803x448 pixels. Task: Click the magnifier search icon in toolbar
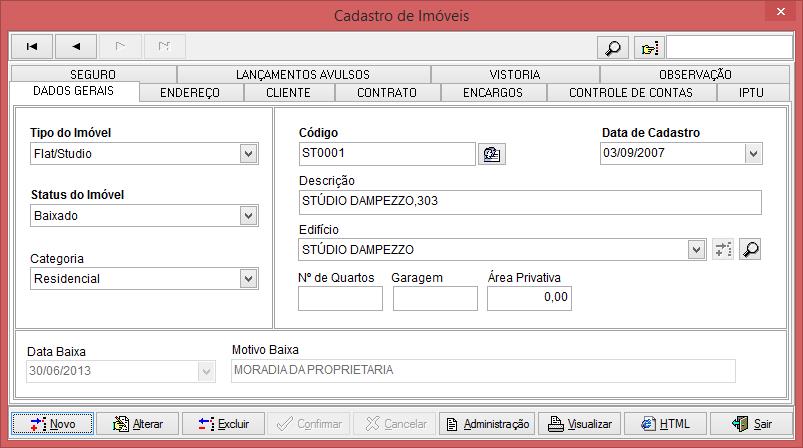click(x=611, y=47)
